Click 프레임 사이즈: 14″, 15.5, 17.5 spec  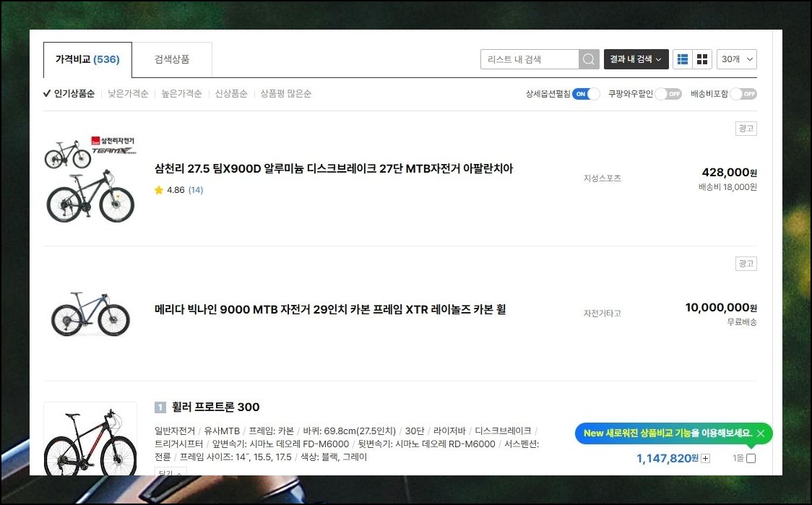pyautogui.click(x=236, y=457)
